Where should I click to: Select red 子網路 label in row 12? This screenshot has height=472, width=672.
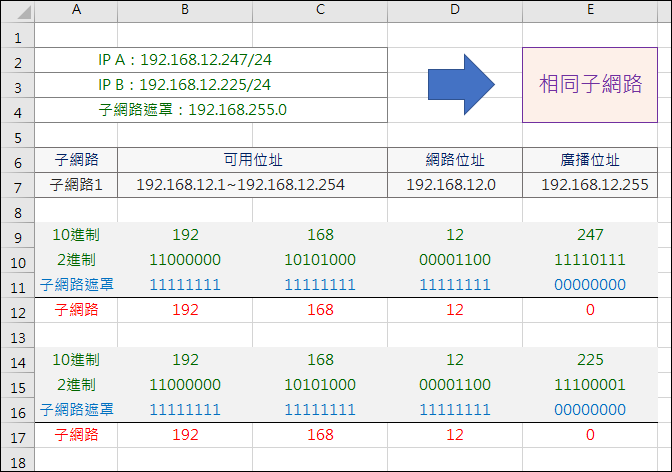[x=76, y=310]
